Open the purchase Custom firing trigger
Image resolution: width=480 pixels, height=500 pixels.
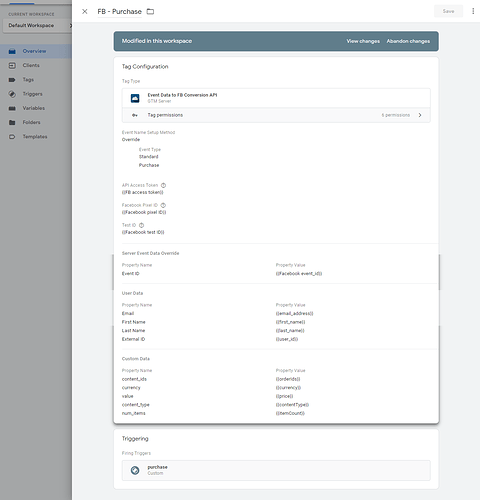pyautogui.click(x=276, y=470)
